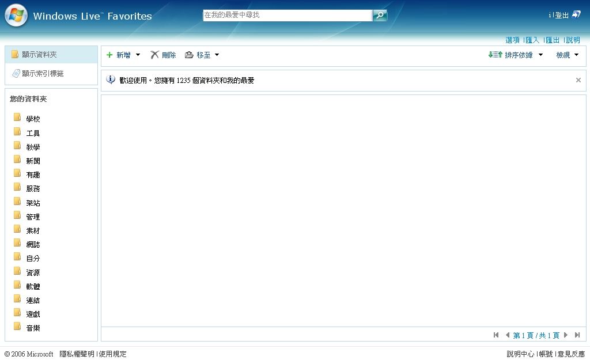
Task: Open the 音樂 folder
Action: 33,328
